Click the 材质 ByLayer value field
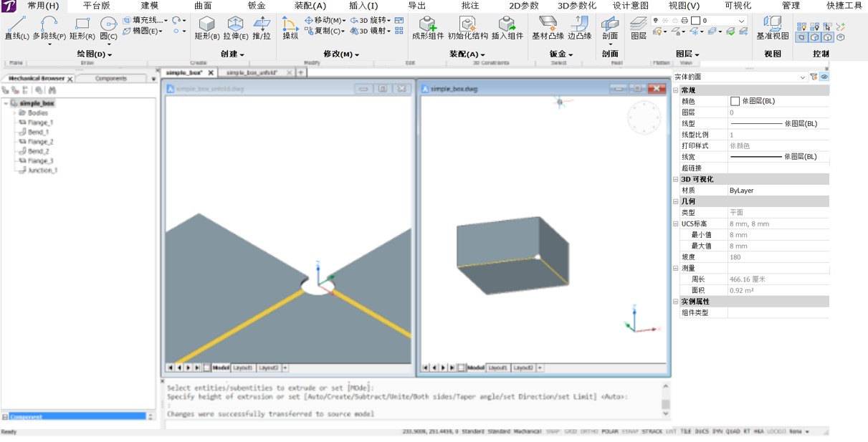The image size is (868, 442). pyautogui.click(x=778, y=191)
